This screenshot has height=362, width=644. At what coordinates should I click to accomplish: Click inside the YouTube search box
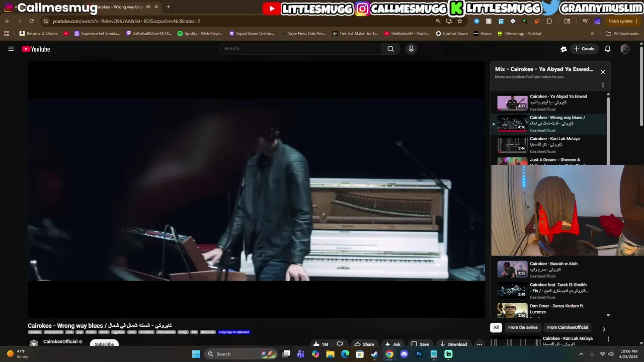(300, 49)
